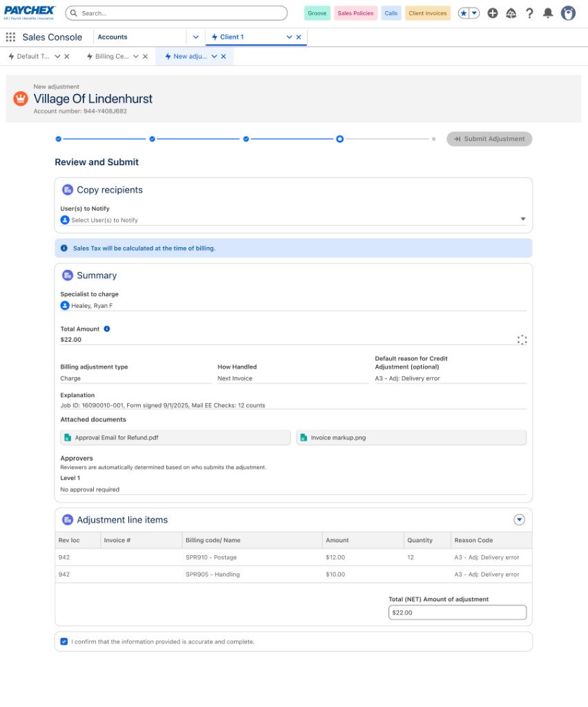Click the User(s) to Notify person icon
The height and width of the screenshot is (707, 588).
click(65, 220)
